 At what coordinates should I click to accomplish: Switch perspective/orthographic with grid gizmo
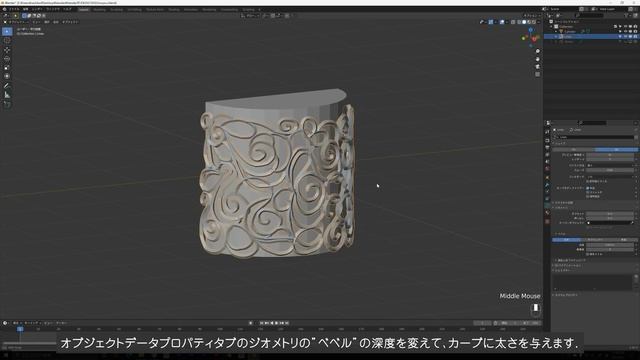(x=538, y=74)
